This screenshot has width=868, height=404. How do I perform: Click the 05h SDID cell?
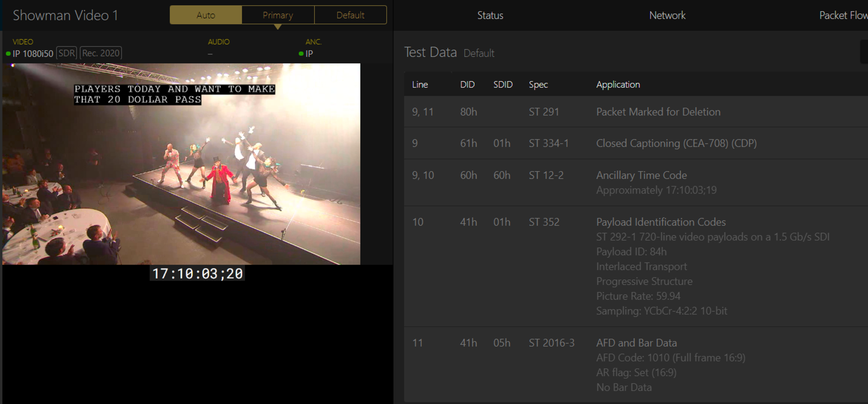pyautogui.click(x=502, y=343)
